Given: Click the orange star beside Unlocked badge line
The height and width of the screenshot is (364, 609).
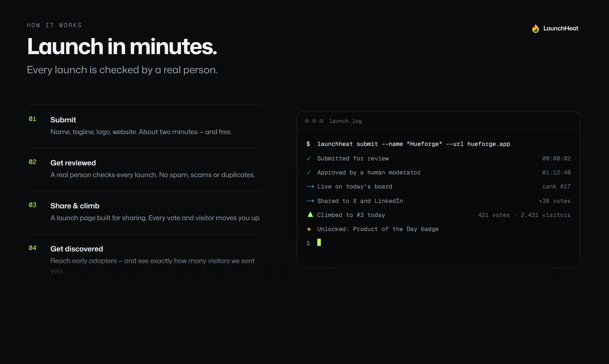Looking at the screenshot, I should (309, 229).
